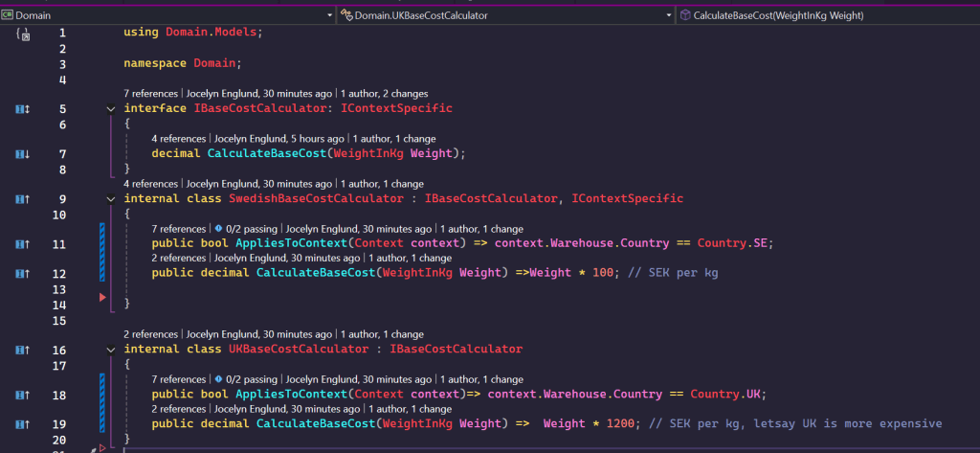980x453 pixels.
Task: Click the implements icon beside line 11
Action: [x=23, y=244]
